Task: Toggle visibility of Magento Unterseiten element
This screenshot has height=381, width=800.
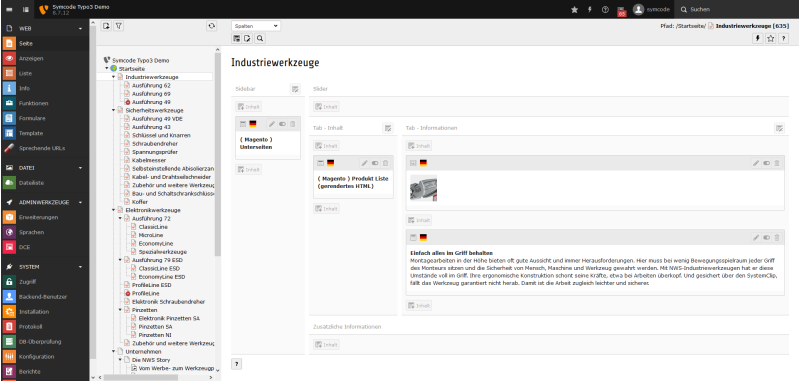Action: point(282,124)
